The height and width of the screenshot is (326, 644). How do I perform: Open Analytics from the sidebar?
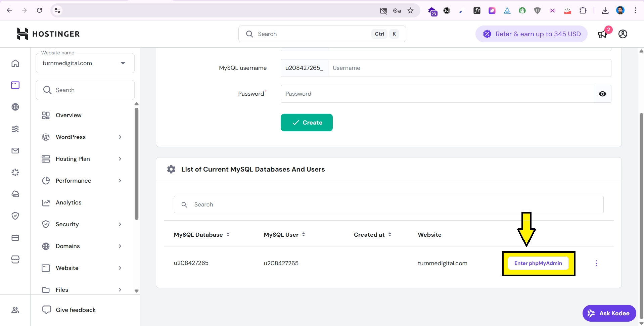68,202
